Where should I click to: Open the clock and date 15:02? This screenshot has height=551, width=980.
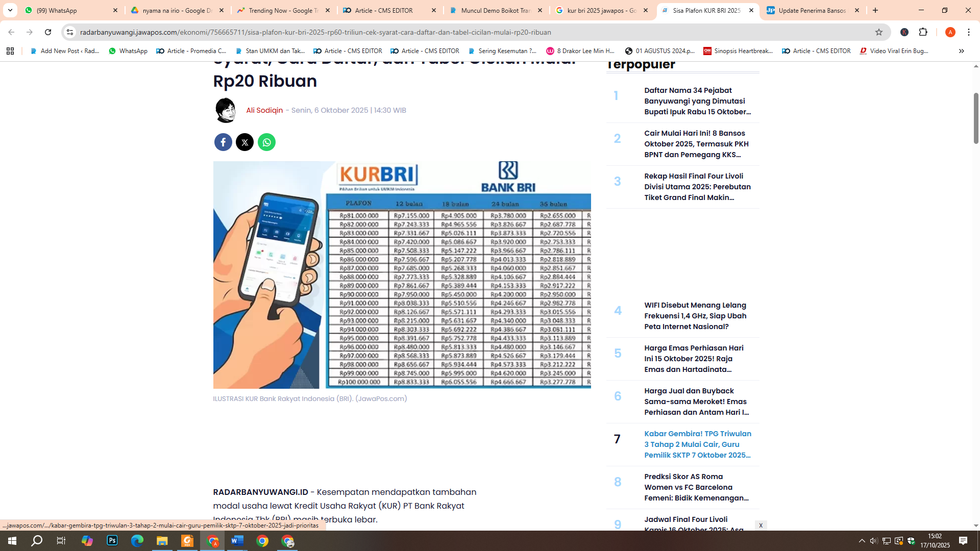click(935, 541)
